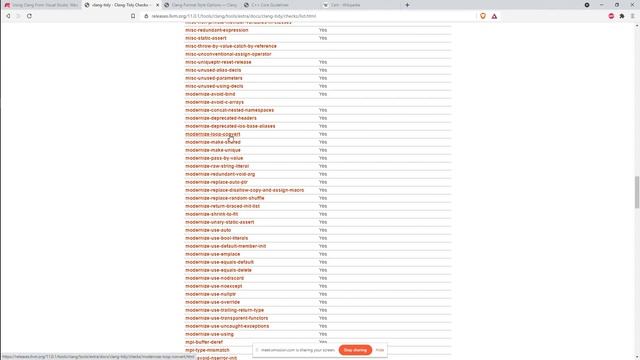Open modernize-avoid-bind link

coord(210,94)
